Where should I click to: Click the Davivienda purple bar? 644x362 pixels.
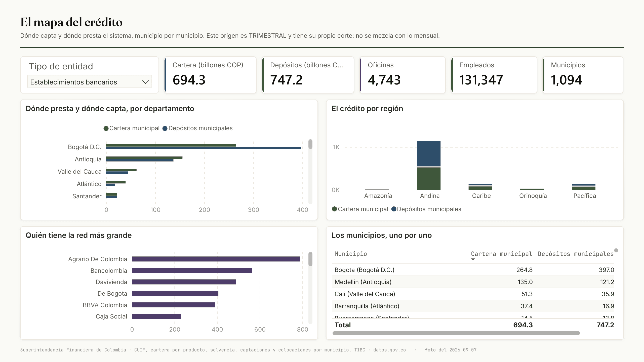(x=184, y=282)
